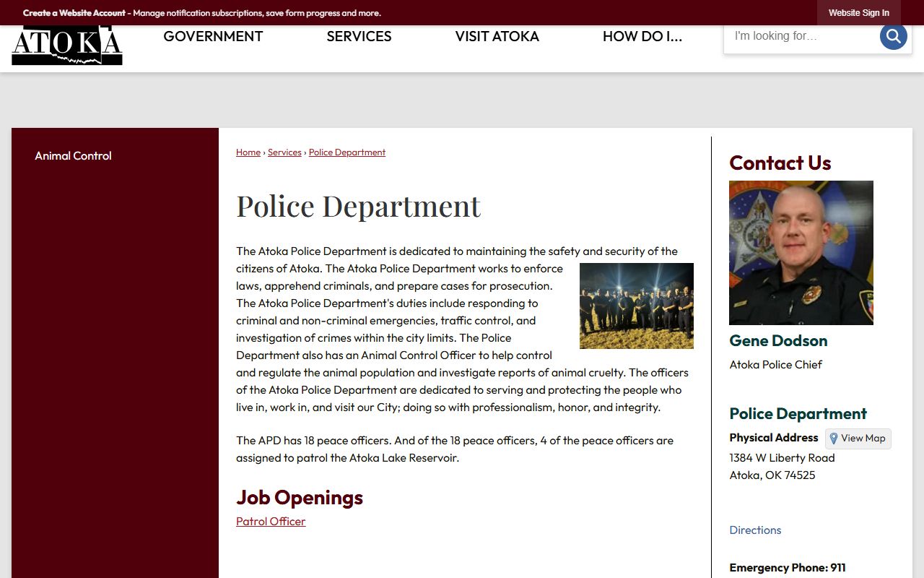Open the Patrol Officer job link
This screenshot has height=578, width=924.
click(271, 522)
